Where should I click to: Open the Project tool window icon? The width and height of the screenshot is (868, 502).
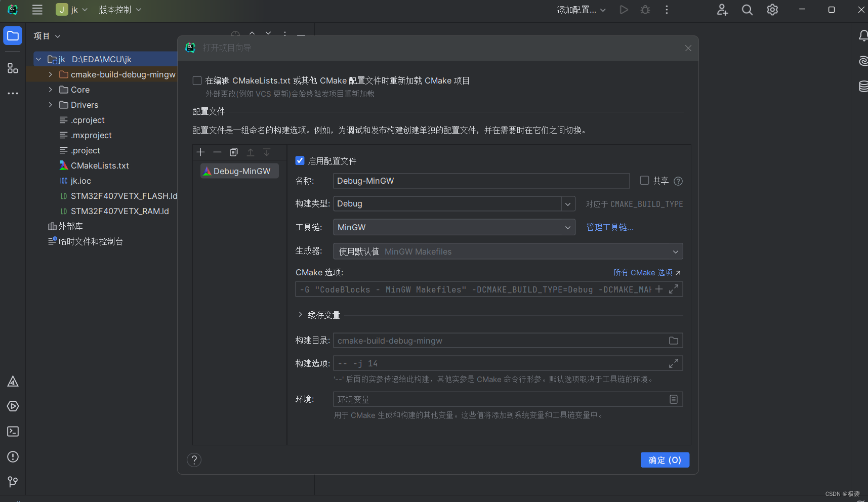point(13,36)
